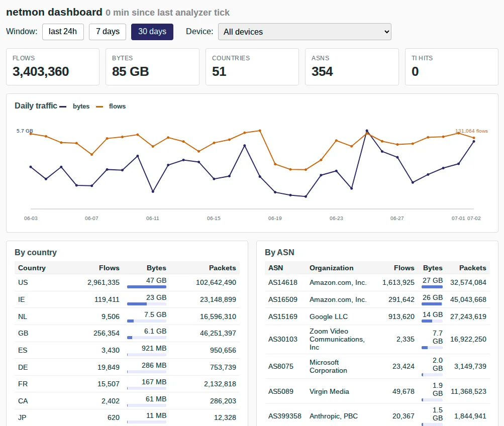
Task: Click the AS399358 Anthropic, PBC row
Action: 377,416
